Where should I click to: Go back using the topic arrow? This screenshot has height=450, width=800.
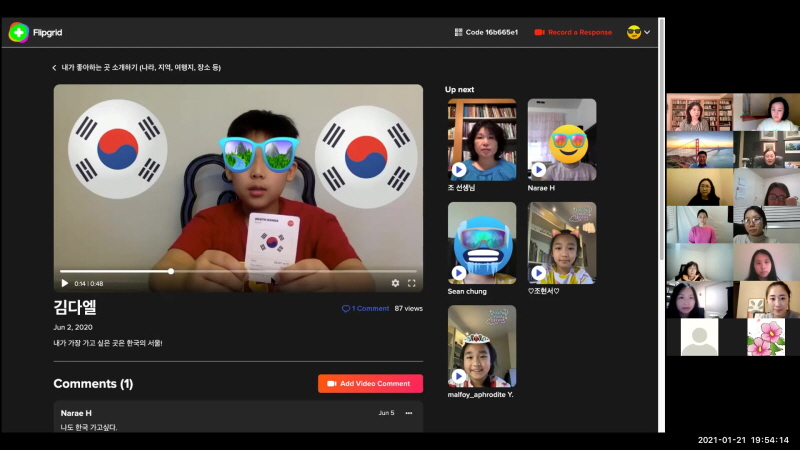pyautogui.click(x=54, y=68)
